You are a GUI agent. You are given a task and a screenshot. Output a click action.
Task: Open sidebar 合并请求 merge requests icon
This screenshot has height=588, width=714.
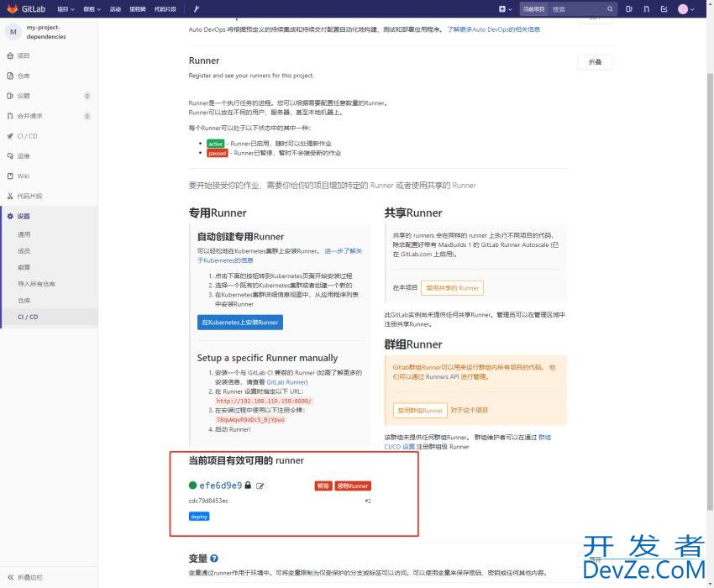(10, 116)
